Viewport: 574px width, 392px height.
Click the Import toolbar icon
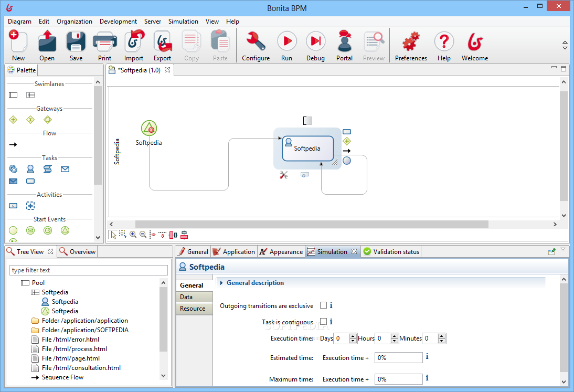pos(134,42)
